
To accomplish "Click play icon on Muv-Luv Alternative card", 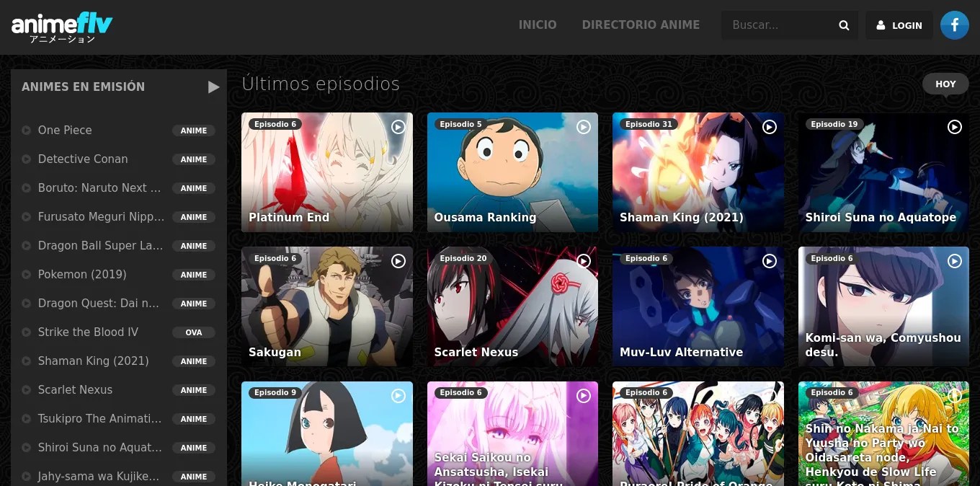I will point(770,261).
